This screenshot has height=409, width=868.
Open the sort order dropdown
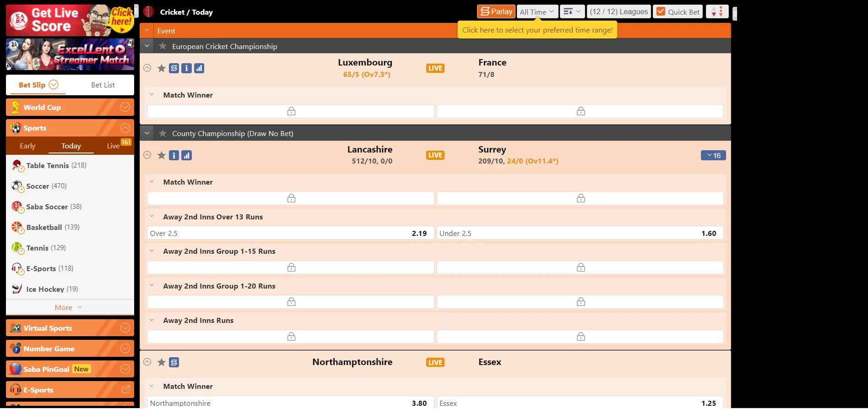(572, 12)
